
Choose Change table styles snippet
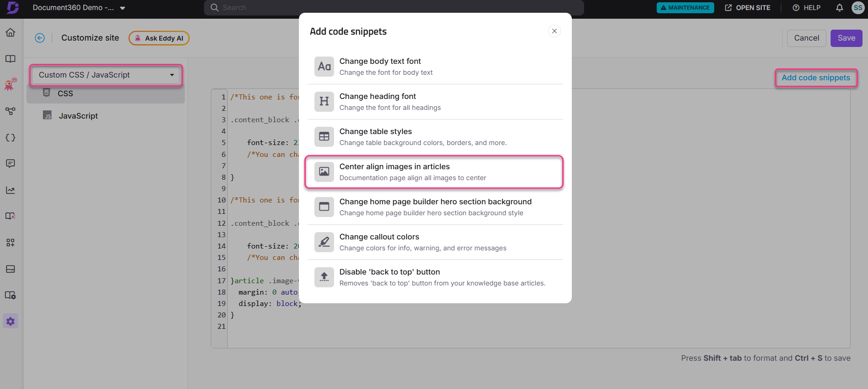[x=435, y=137]
